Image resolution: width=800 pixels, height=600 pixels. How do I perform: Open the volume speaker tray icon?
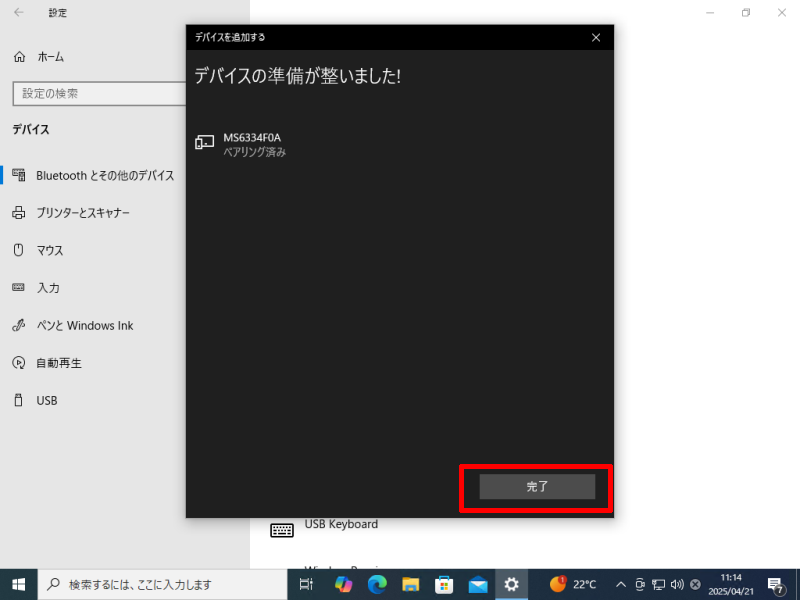click(677, 585)
